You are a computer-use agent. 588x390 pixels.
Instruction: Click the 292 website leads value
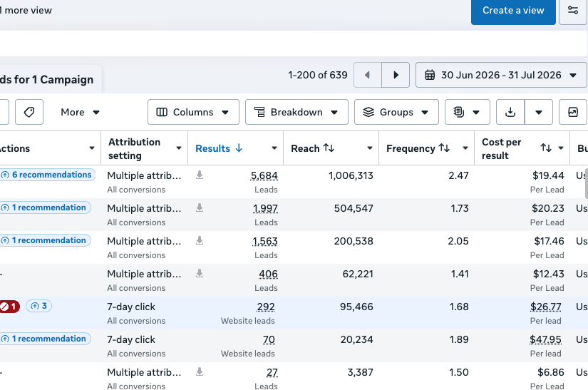[x=266, y=307]
